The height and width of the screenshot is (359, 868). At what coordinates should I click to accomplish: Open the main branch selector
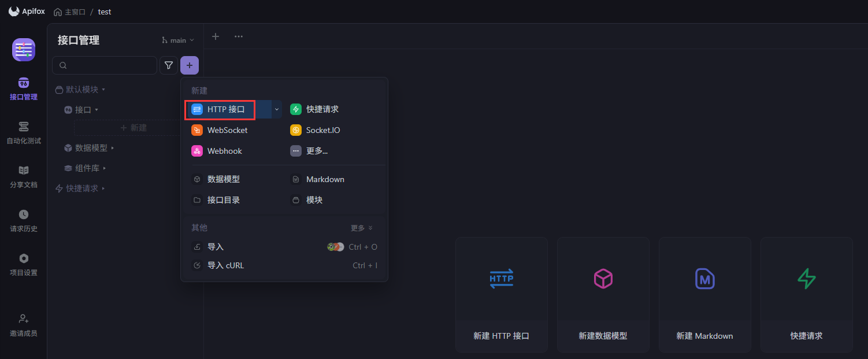[x=176, y=40]
